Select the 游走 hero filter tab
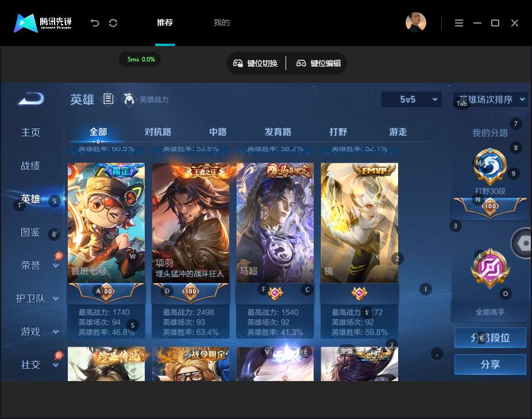The height and width of the screenshot is (419, 532). (398, 132)
